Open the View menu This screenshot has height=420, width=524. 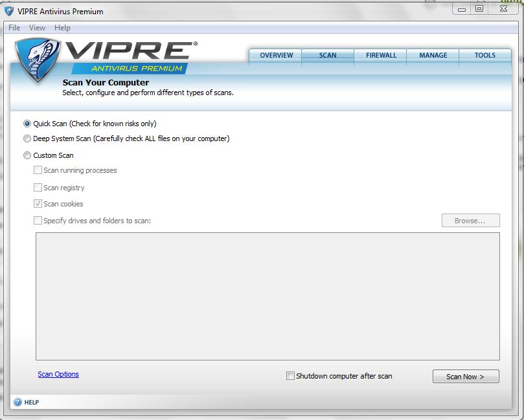[x=37, y=28]
